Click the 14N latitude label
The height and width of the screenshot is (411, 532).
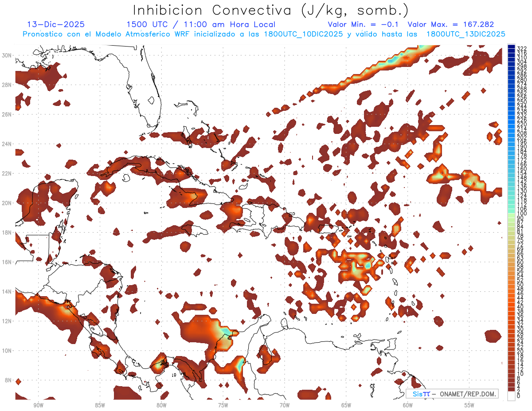7,292
